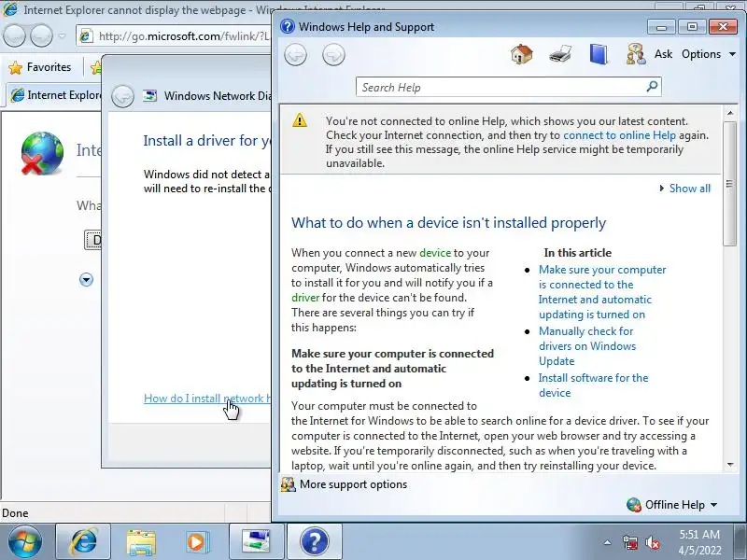747x560 pixels.
Task: Open Make sure your computer is connected link
Action: (x=602, y=292)
